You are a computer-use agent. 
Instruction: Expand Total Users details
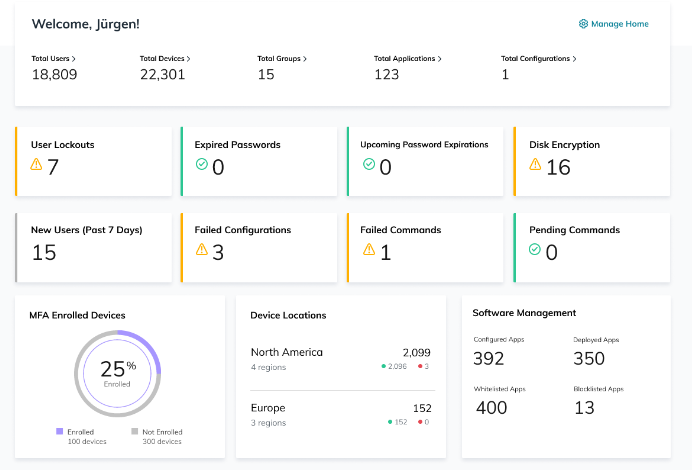54,59
